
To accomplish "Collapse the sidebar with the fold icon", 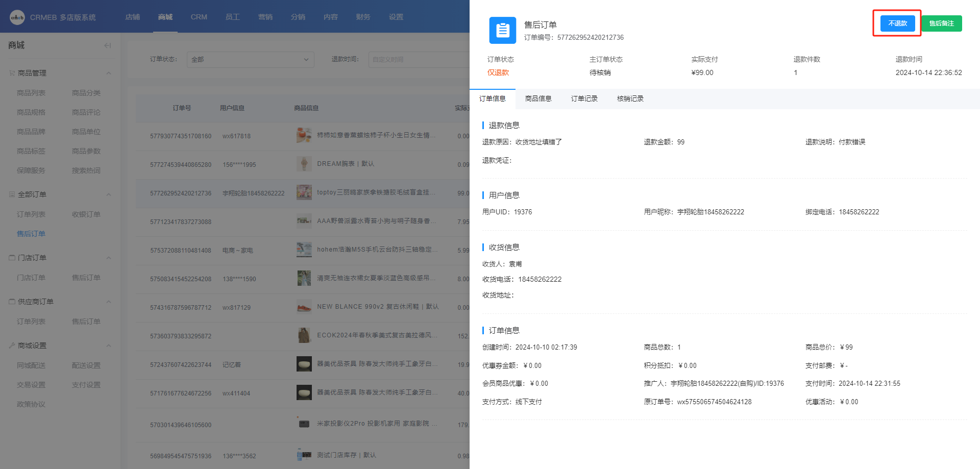I will coord(107,45).
